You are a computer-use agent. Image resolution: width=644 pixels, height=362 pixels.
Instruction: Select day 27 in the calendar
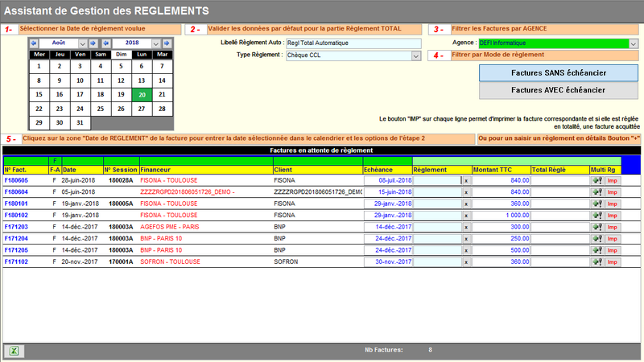tap(142, 109)
